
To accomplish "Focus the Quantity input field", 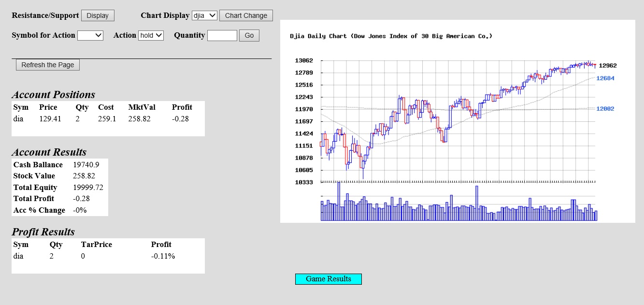I will [222, 35].
